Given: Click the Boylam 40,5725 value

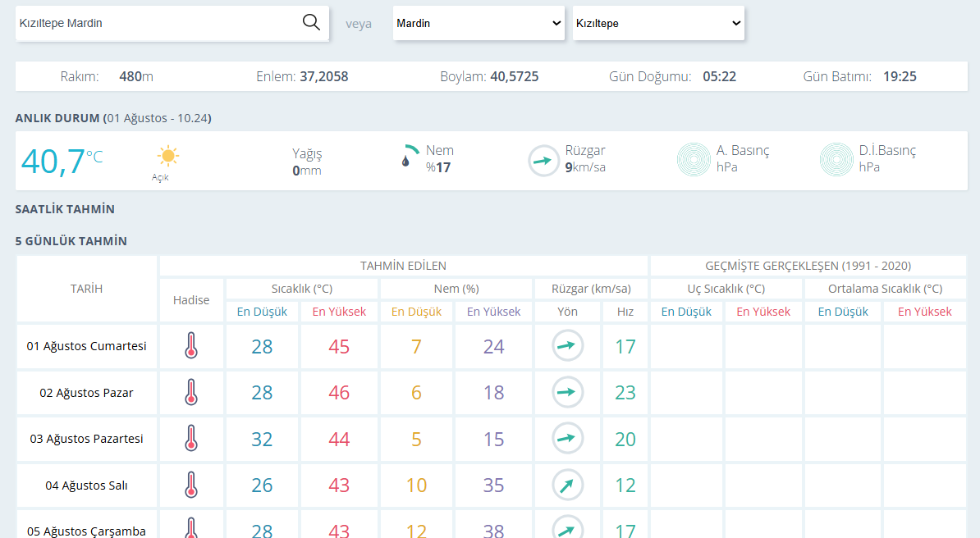Looking at the screenshot, I should tap(515, 76).
